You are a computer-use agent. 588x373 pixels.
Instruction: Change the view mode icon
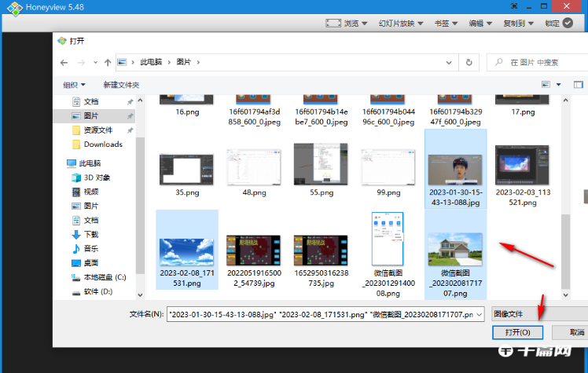[546, 84]
